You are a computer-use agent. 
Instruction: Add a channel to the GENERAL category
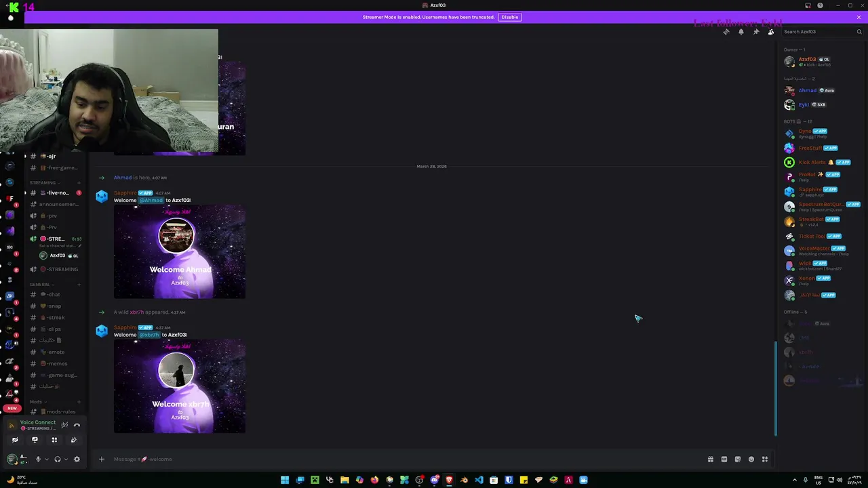pos(79,285)
